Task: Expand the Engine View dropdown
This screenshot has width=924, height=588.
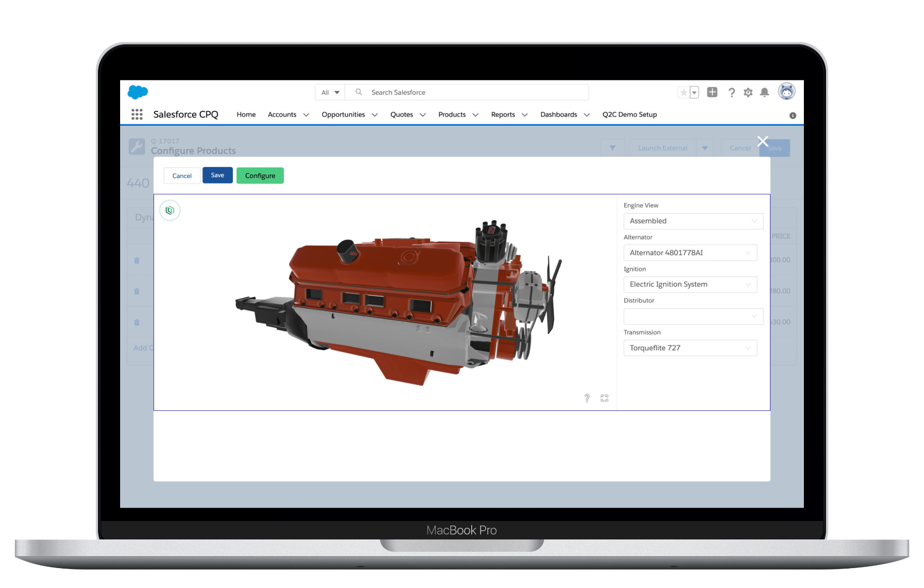Action: pyautogui.click(x=693, y=221)
